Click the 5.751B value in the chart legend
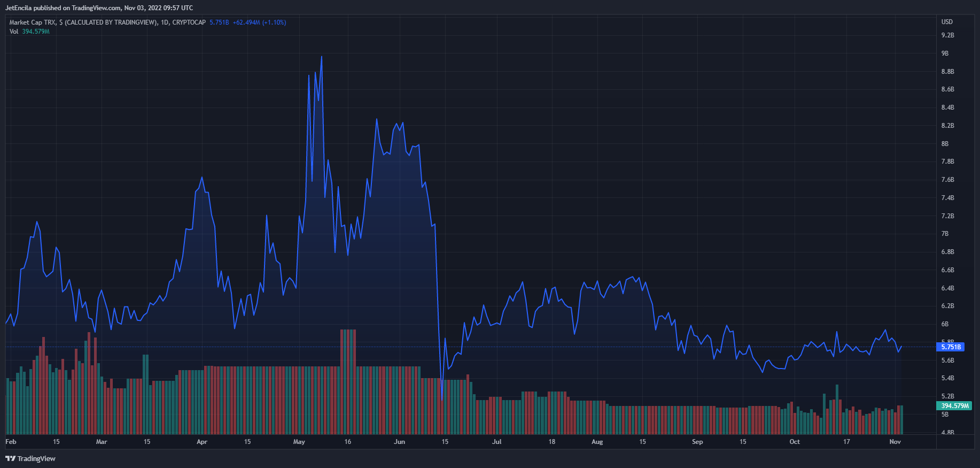 (x=219, y=22)
